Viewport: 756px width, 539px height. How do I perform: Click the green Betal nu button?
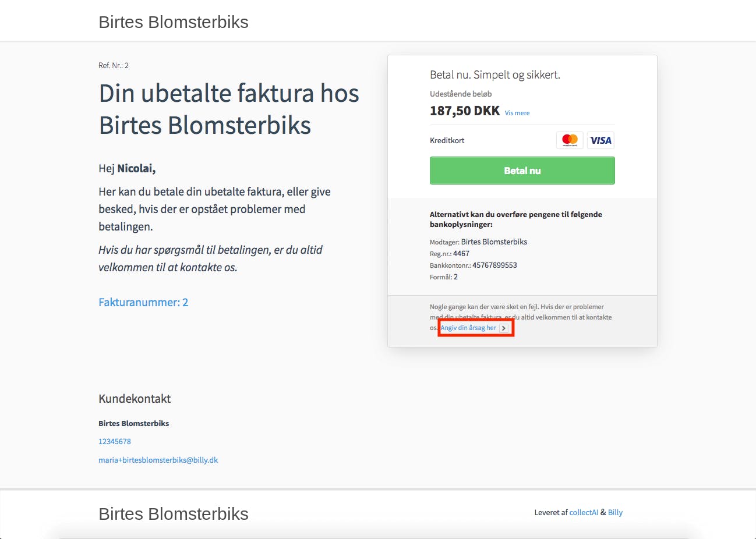(522, 171)
